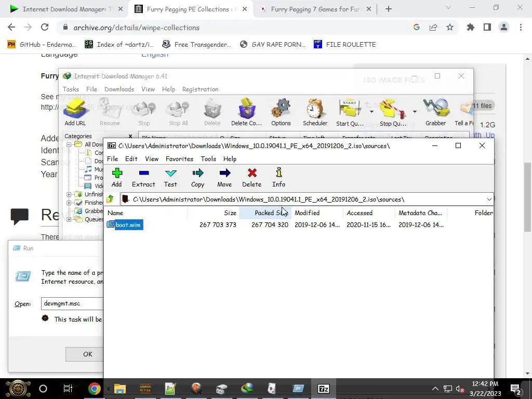
Task: Click the Add button in 7-Zip toolbar
Action: [x=117, y=178]
